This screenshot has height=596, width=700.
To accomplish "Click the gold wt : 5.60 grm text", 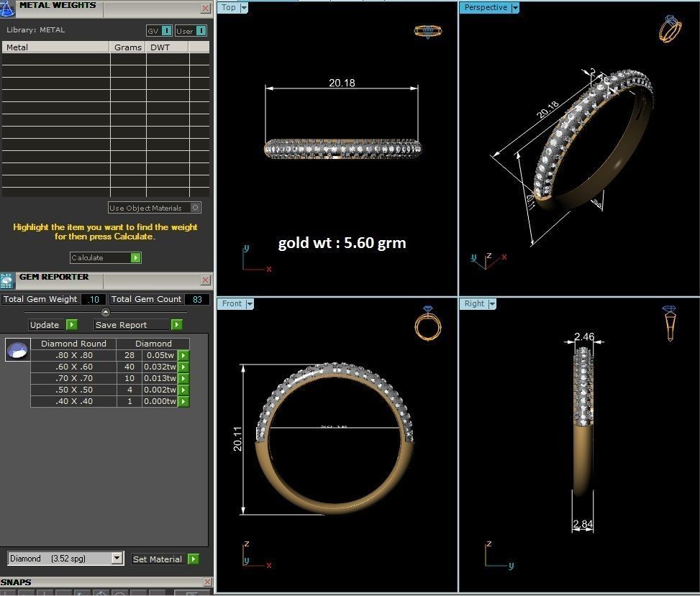I will (342, 243).
